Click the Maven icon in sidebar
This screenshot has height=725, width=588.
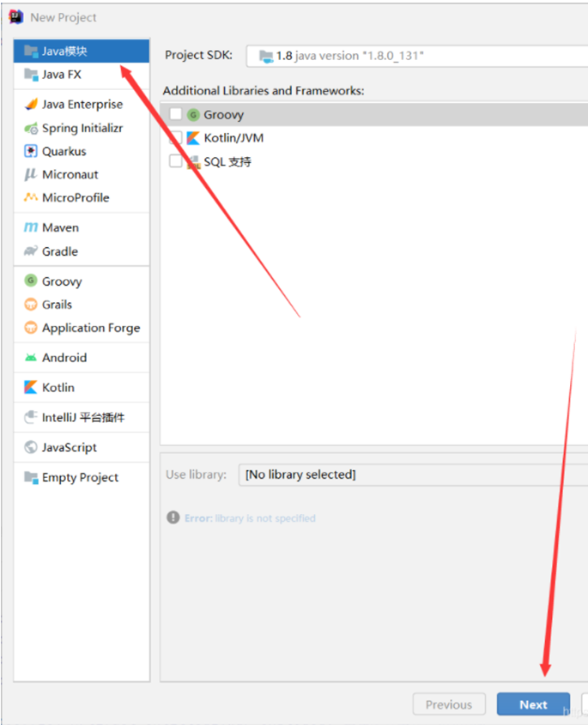coord(31,227)
